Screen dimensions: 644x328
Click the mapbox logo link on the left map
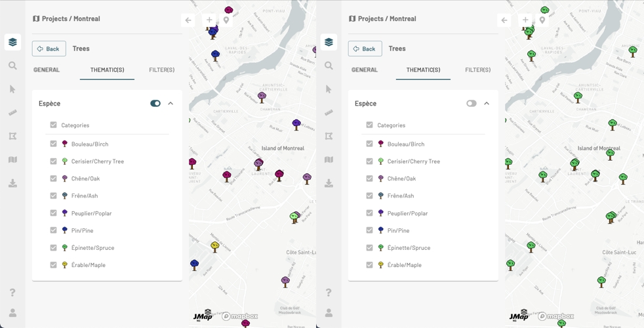[240, 316]
